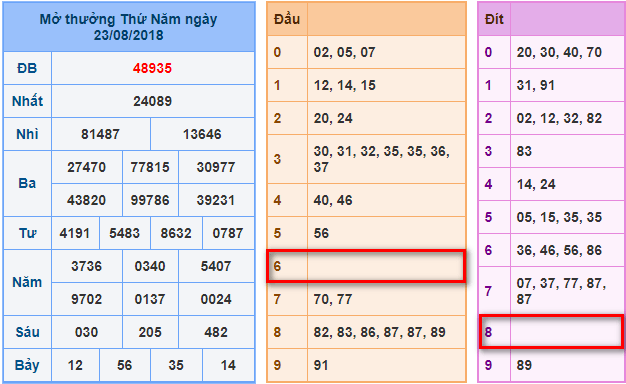
Task: Select the Tư row label
Action: pyautogui.click(x=27, y=233)
